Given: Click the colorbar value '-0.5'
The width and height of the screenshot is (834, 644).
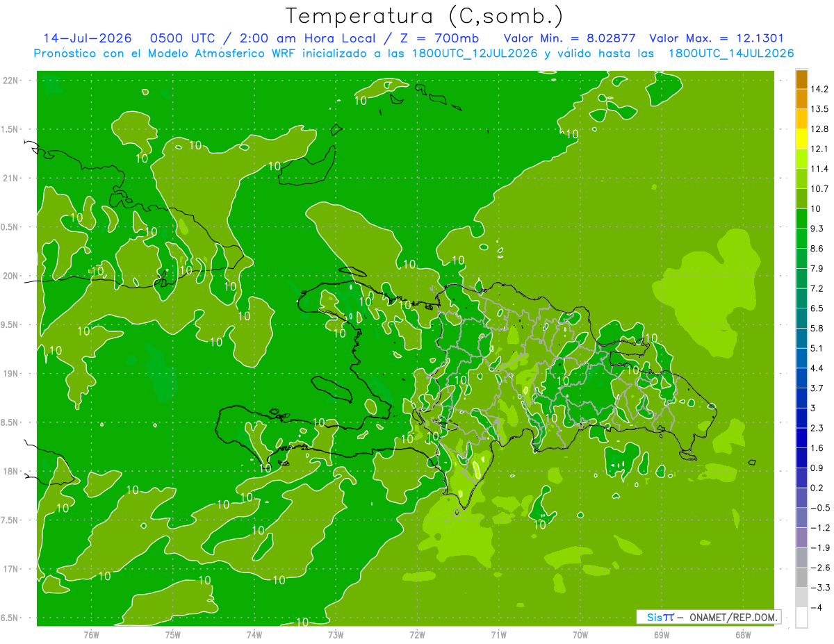Looking at the screenshot, I should click(819, 508).
